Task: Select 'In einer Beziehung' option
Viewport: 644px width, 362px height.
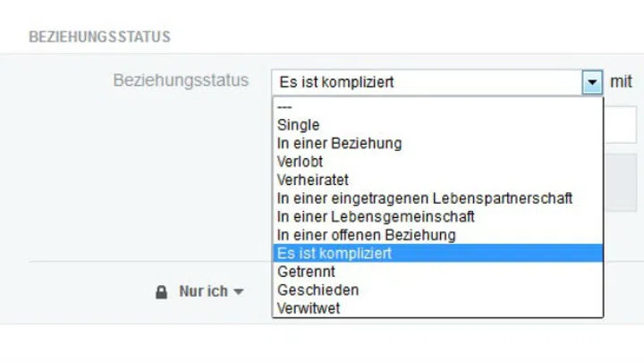Action: point(437,144)
